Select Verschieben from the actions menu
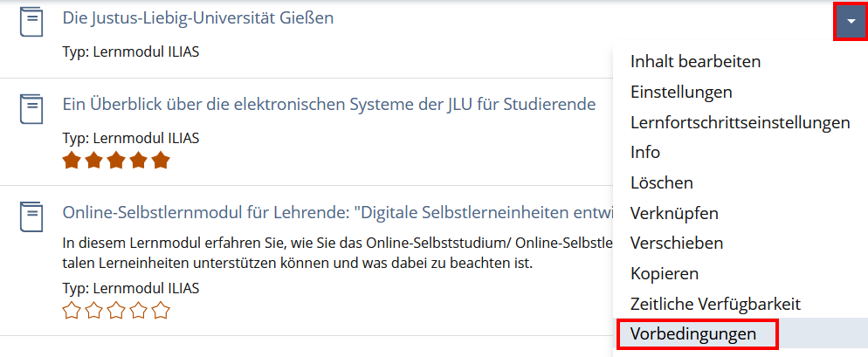The height and width of the screenshot is (357, 868). tap(677, 243)
